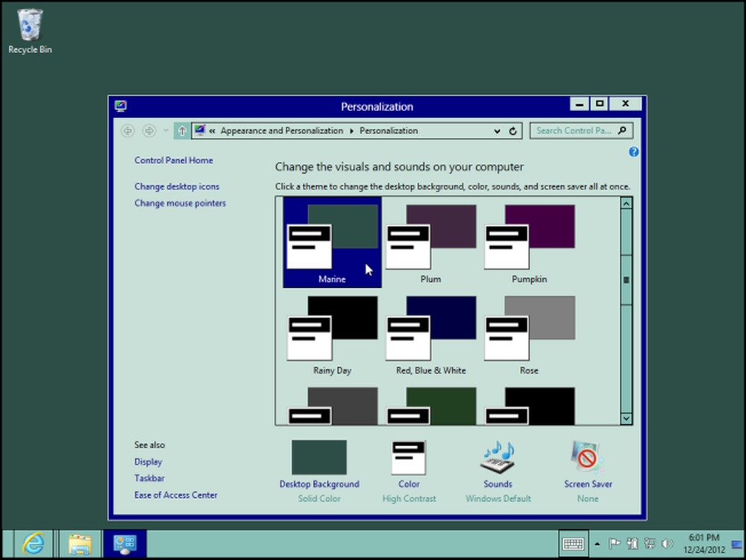Click the scroll down arrow in themes list
The width and height of the screenshot is (746, 560).
(626, 418)
